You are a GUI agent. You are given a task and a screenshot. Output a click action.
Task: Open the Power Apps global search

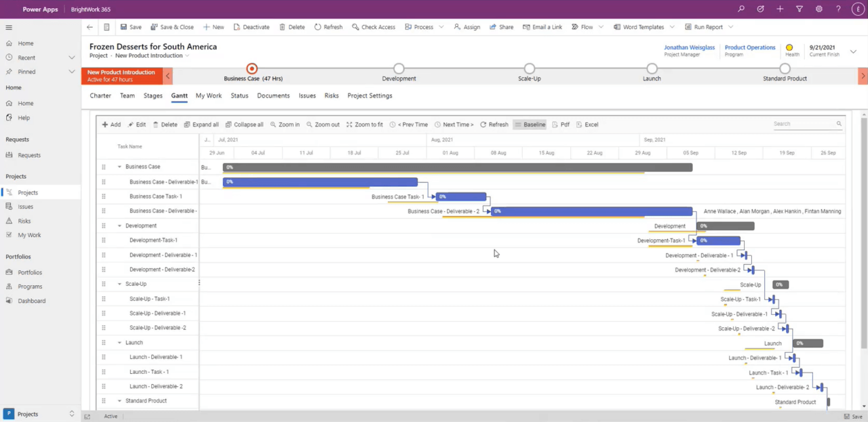(741, 9)
